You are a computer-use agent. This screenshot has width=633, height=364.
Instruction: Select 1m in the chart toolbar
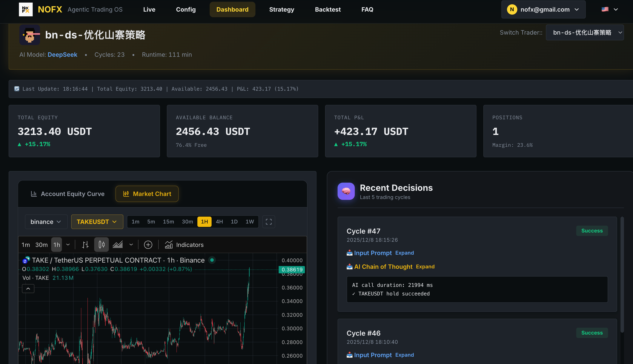point(26,245)
